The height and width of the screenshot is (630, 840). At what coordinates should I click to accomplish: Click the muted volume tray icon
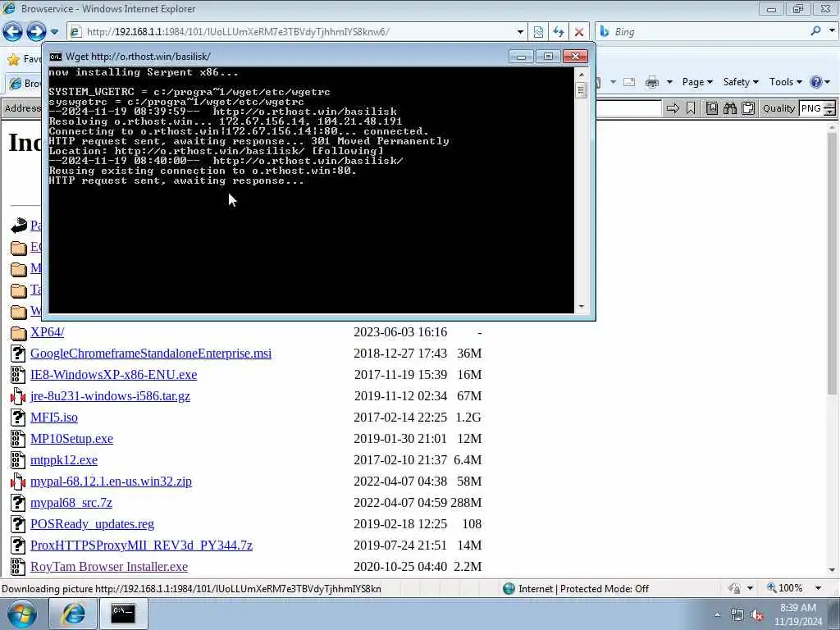757,615
